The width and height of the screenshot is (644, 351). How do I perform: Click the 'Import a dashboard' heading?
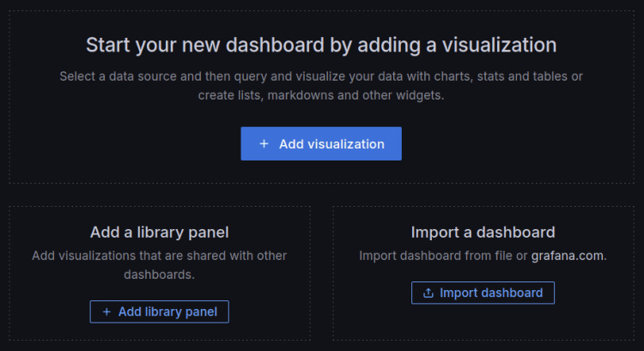tap(483, 233)
